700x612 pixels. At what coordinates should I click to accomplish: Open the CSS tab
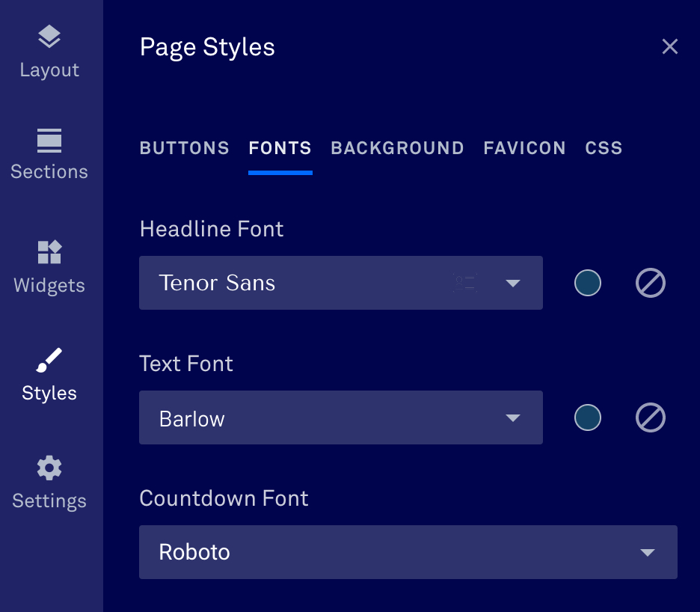click(x=604, y=148)
